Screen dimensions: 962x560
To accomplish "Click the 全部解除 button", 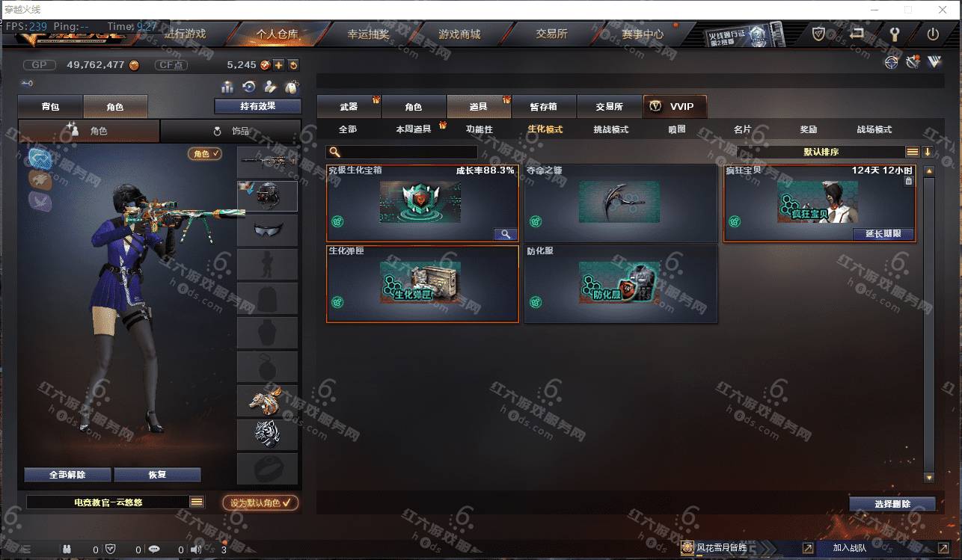I will 67,475.
